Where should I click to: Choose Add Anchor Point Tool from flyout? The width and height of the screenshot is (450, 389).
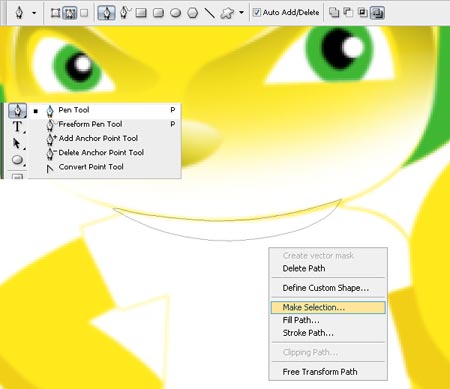pos(105,138)
